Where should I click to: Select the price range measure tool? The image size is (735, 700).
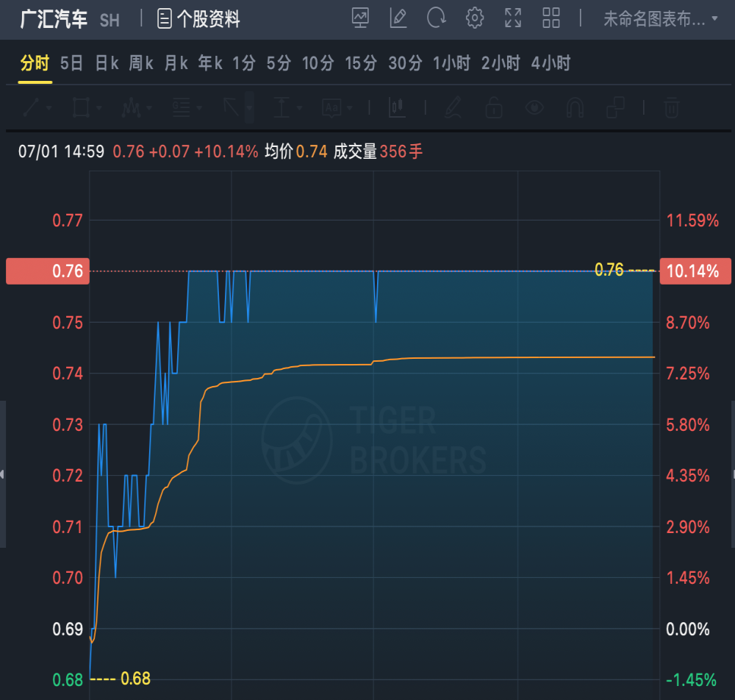282,108
